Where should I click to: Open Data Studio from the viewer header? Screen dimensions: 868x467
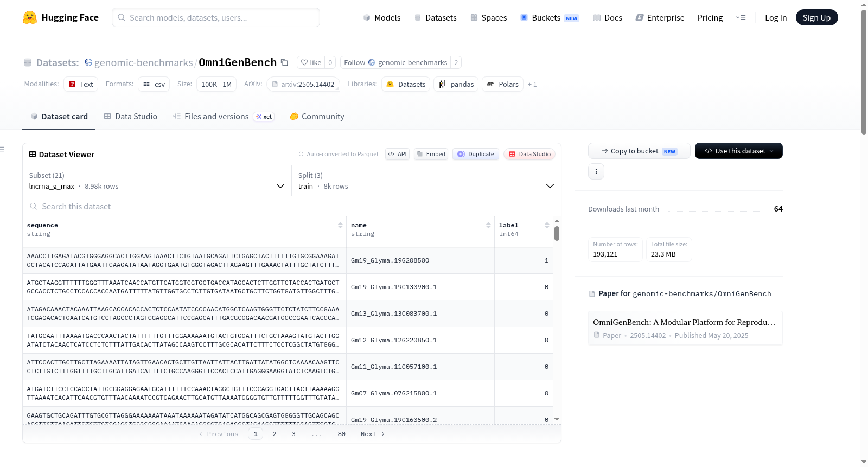(x=529, y=154)
